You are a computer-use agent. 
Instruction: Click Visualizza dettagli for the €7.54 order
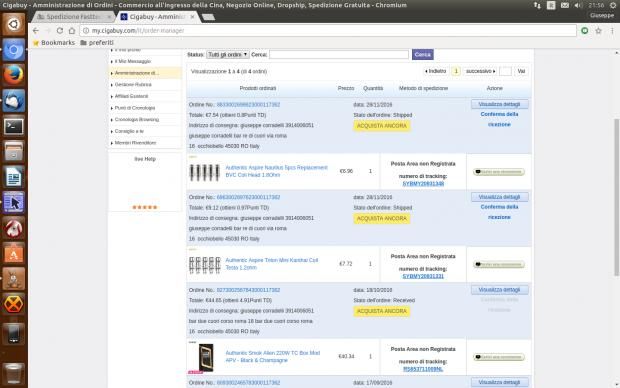(499, 104)
